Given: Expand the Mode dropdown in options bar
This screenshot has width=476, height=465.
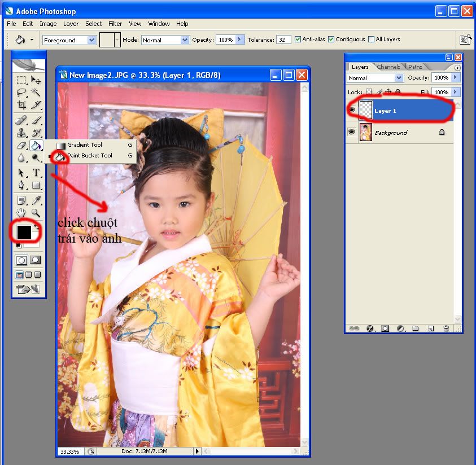Looking at the screenshot, I should pyautogui.click(x=185, y=40).
